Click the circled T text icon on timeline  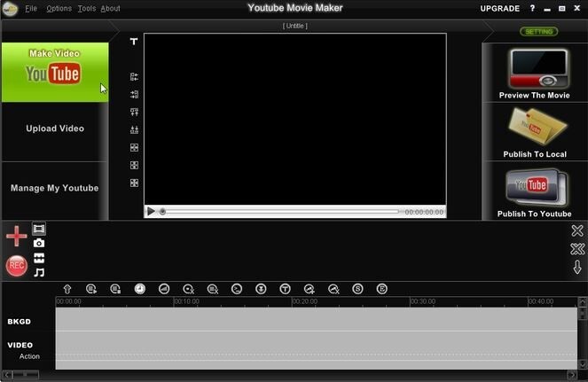click(x=285, y=289)
